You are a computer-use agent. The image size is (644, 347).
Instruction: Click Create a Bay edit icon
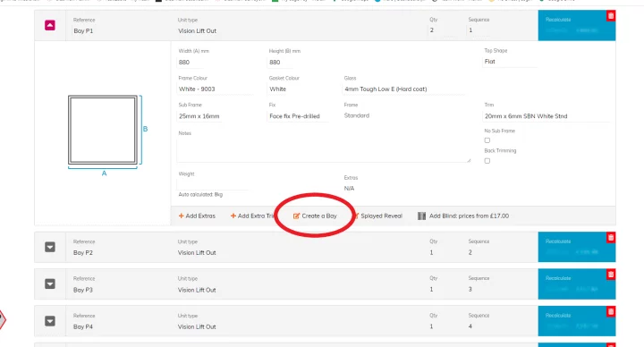[296, 216]
